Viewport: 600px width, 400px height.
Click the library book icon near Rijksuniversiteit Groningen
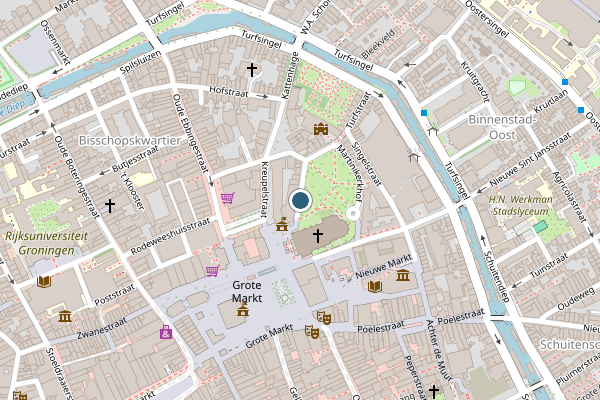pyautogui.click(x=44, y=282)
